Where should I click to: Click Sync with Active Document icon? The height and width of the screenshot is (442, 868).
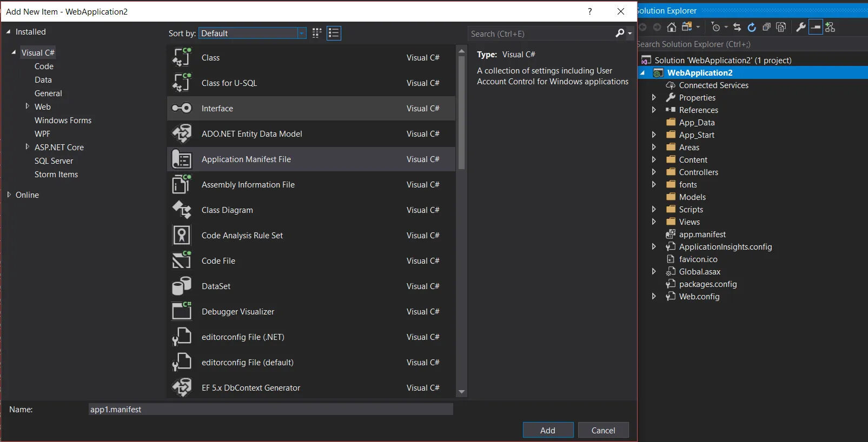pos(737,27)
